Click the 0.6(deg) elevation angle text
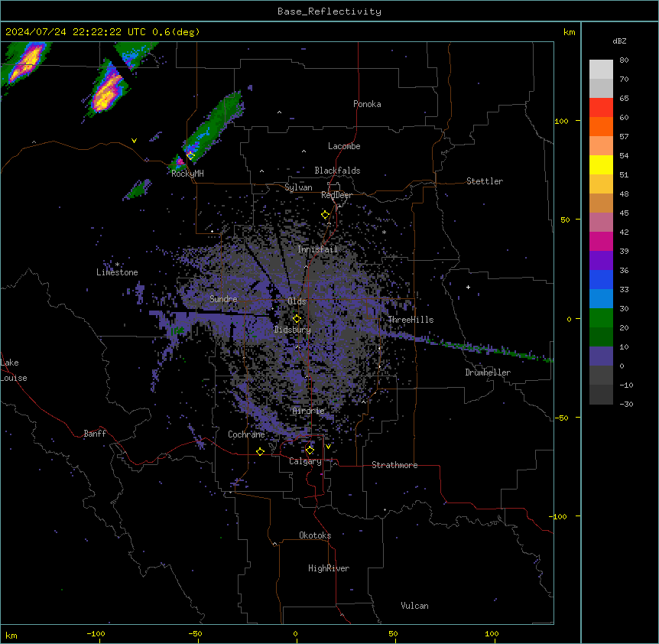Image resolution: width=659 pixels, height=644 pixels. pyautogui.click(x=176, y=32)
